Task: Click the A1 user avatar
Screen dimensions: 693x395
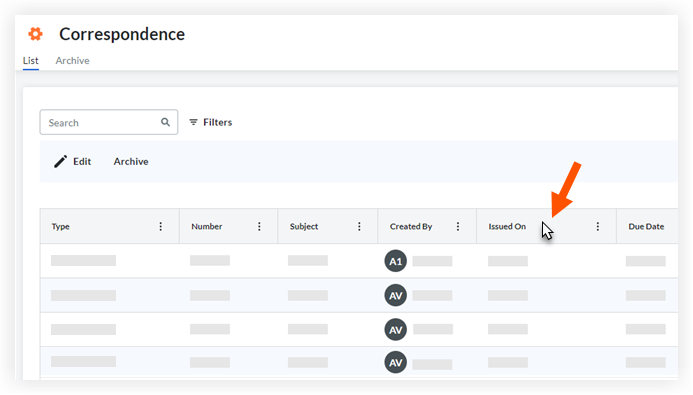Action: pos(396,261)
